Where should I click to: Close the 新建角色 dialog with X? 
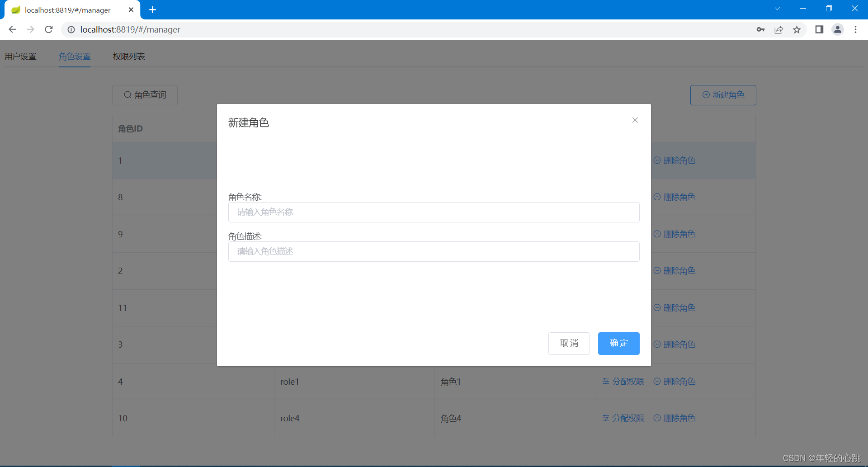[635, 120]
